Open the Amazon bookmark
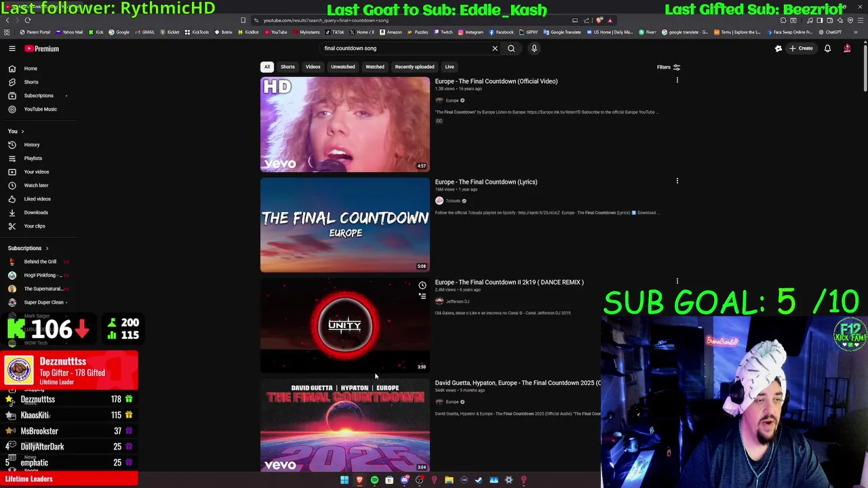The image size is (868, 488). [391, 32]
